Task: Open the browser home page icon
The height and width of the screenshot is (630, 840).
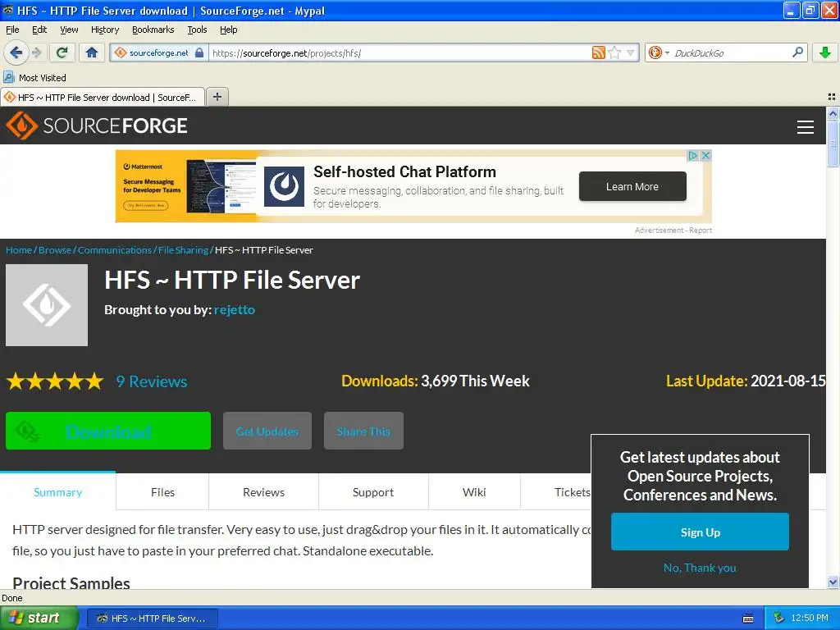Action: coord(92,52)
